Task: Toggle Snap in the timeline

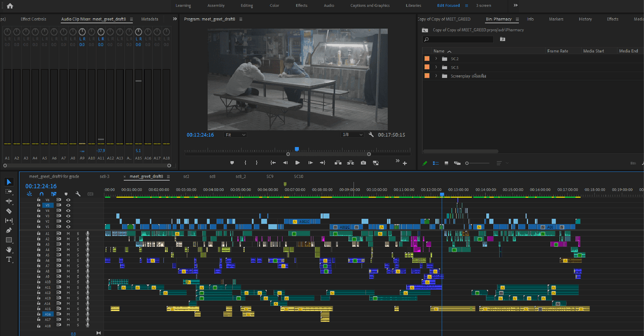Action: [41, 194]
